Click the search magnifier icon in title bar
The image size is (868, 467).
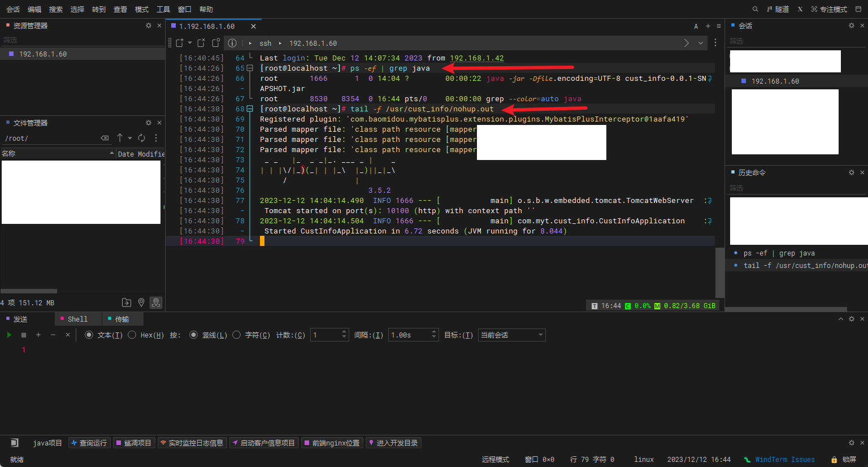click(755, 9)
